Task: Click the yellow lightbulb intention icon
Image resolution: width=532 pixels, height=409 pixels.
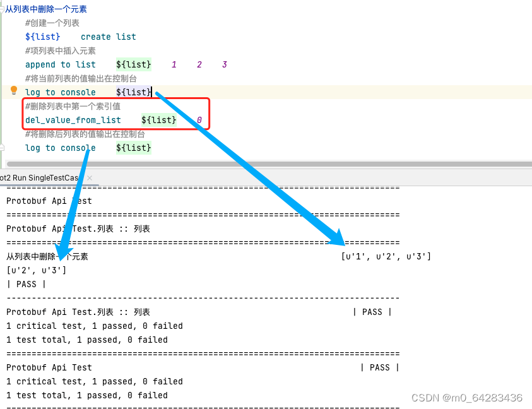Action: 14,91
